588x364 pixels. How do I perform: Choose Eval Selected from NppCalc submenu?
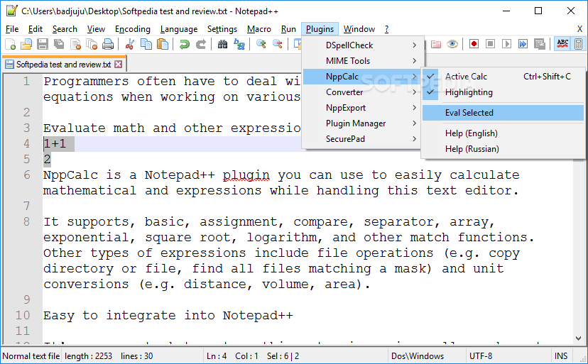pyautogui.click(x=503, y=113)
